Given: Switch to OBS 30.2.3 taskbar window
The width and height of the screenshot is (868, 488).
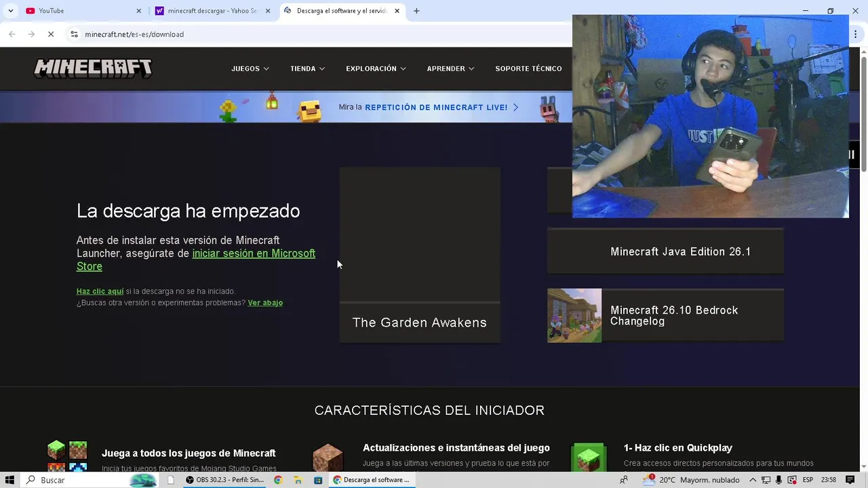Looking at the screenshot, I should pyautogui.click(x=225, y=480).
